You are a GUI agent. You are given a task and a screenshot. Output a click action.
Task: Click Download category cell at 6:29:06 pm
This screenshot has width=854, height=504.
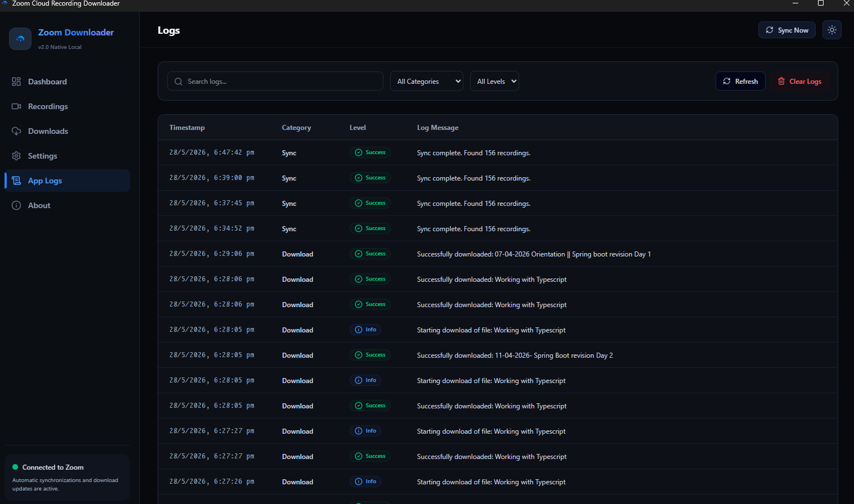[x=297, y=254]
